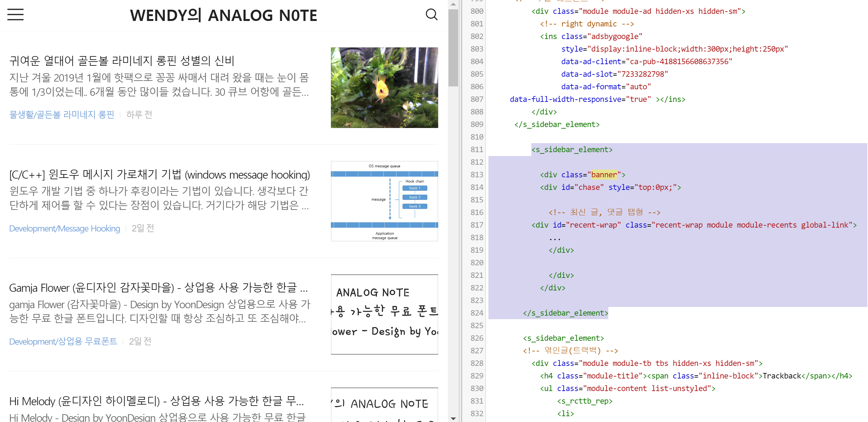Open the Gamja Flower font post

[158, 288]
